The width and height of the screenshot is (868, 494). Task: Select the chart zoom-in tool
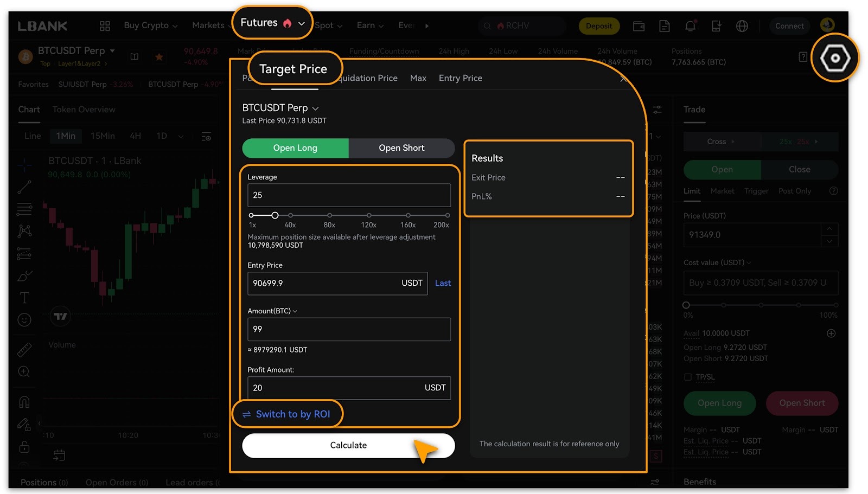click(x=24, y=372)
